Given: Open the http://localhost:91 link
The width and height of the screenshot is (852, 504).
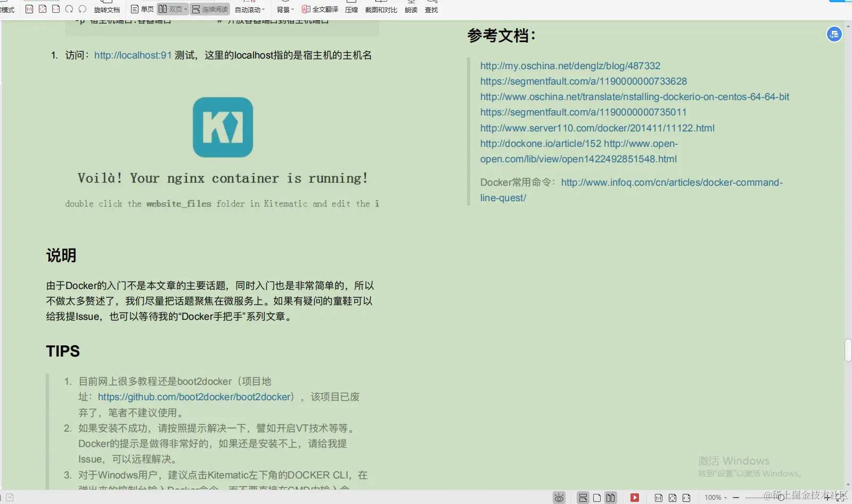Looking at the screenshot, I should [x=133, y=55].
